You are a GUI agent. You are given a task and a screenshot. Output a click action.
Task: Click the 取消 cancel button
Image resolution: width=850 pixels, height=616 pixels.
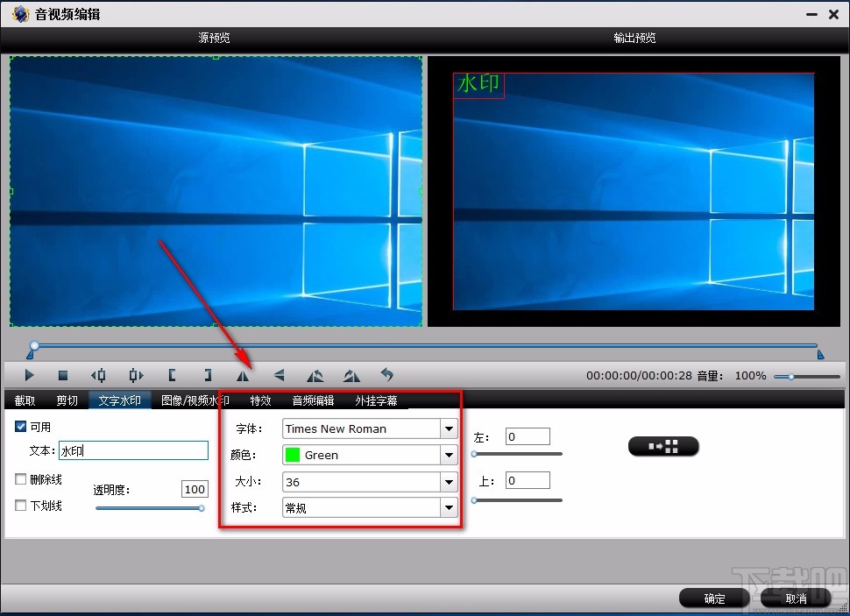[796, 598]
